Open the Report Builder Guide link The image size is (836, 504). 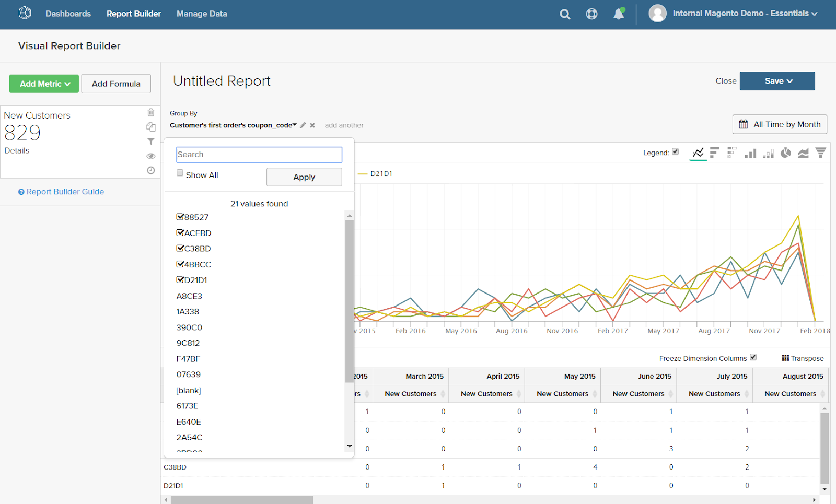pyautogui.click(x=65, y=192)
